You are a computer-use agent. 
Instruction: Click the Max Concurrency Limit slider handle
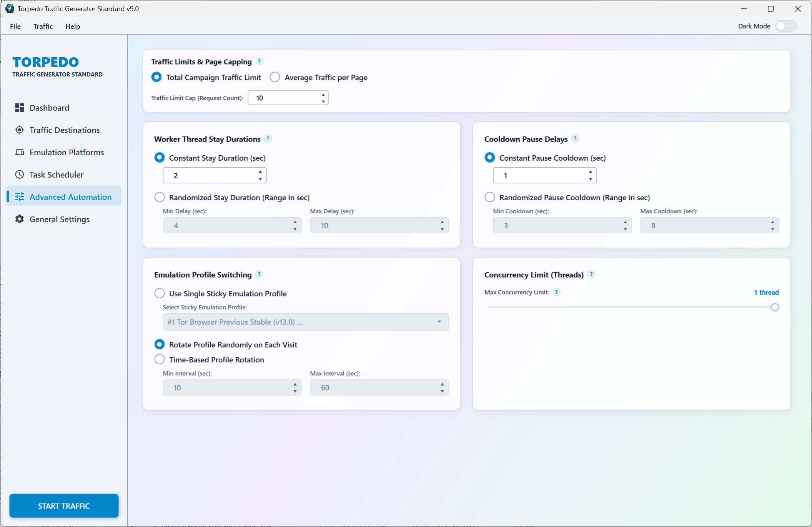point(775,307)
